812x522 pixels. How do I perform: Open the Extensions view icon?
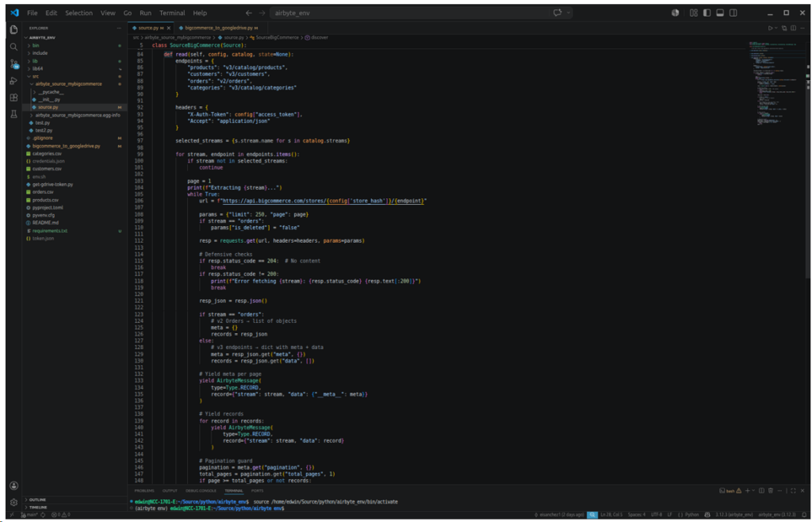click(14, 98)
